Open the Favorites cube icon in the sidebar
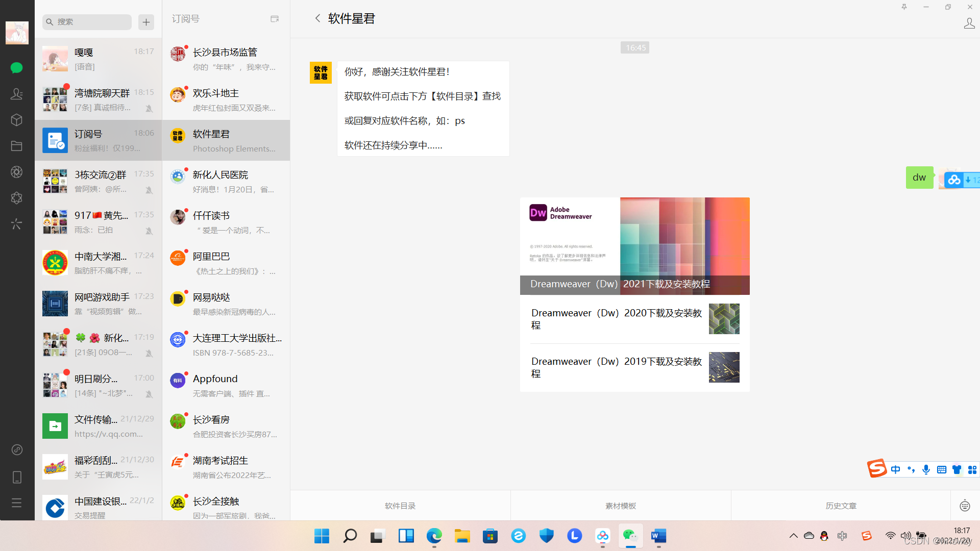This screenshot has height=551, width=980. 16,120
